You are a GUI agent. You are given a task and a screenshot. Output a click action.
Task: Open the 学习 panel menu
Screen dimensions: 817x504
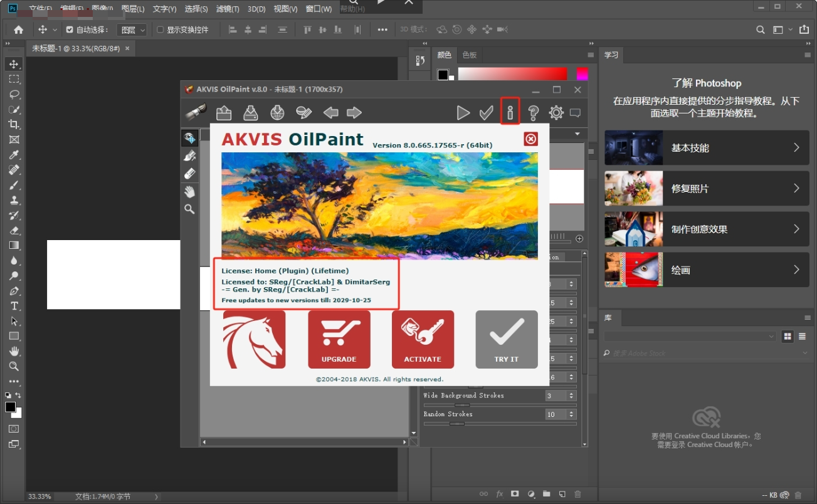pyautogui.click(x=808, y=55)
